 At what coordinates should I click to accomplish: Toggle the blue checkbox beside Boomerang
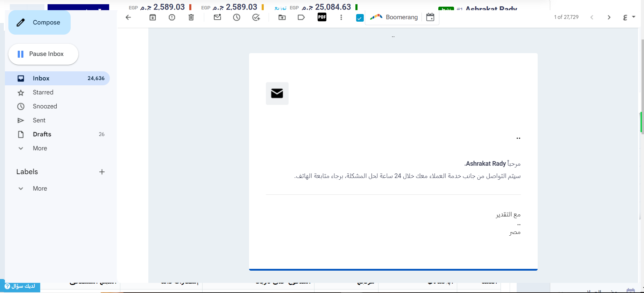click(x=360, y=18)
